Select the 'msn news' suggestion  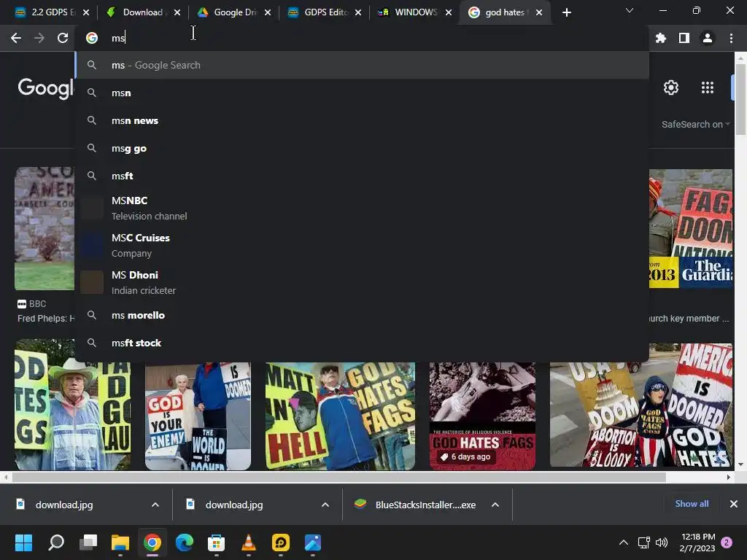362,120
